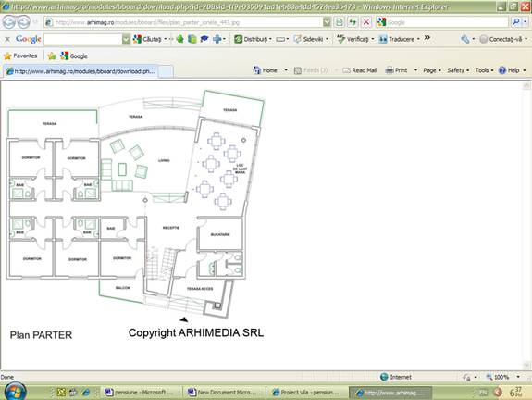Screen dimensions: 532x400
Task: Open the Page menu
Action: [431, 70]
